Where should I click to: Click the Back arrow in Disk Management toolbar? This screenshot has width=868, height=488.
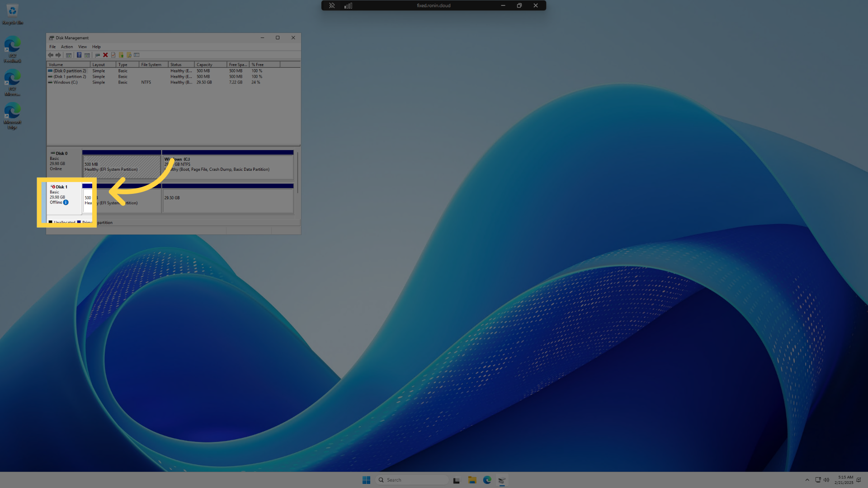click(51, 55)
